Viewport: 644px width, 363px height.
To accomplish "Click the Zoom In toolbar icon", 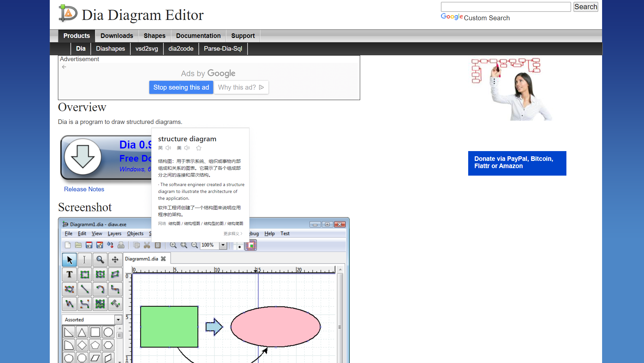I will tap(173, 245).
